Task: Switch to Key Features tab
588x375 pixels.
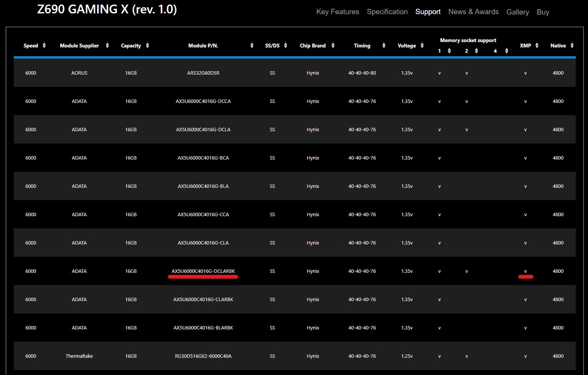Action: 337,12
